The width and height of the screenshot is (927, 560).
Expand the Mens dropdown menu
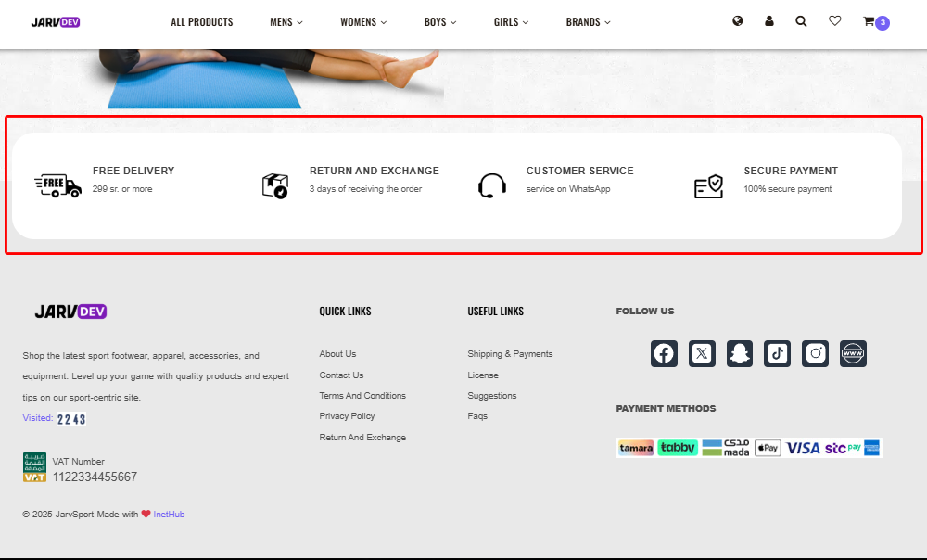pos(286,22)
